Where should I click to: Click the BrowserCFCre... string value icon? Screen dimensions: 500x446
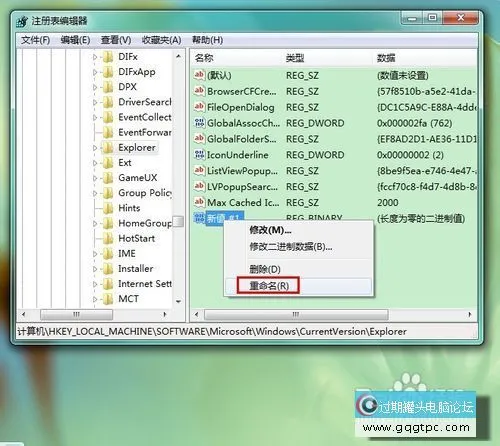(x=199, y=91)
